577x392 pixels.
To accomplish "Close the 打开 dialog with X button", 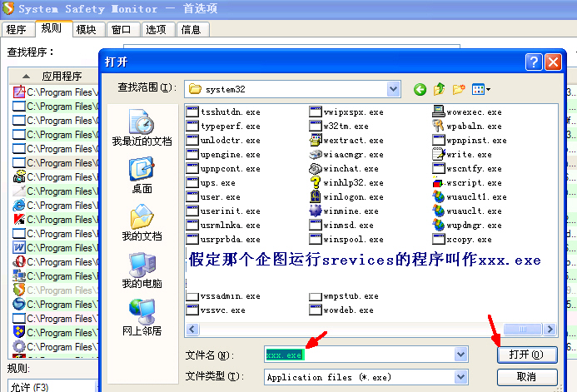I will pyautogui.click(x=553, y=62).
